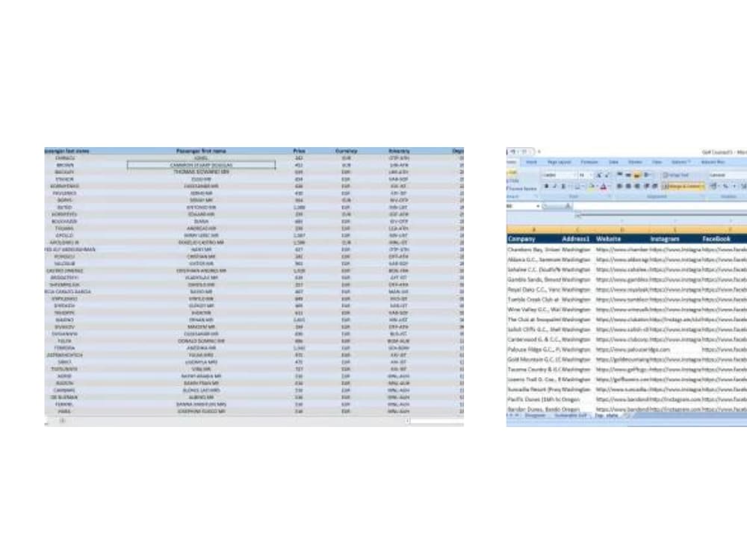Viewport: 747px width, 560px height.
Task: Switch to the Page Layout ribbon tab
Action: click(560, 162)
